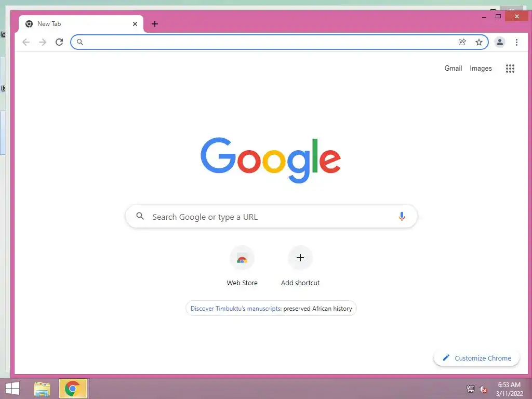Click network icon in system tray
The height and width of the screenshot is (399, 532).
coord(470,389)
